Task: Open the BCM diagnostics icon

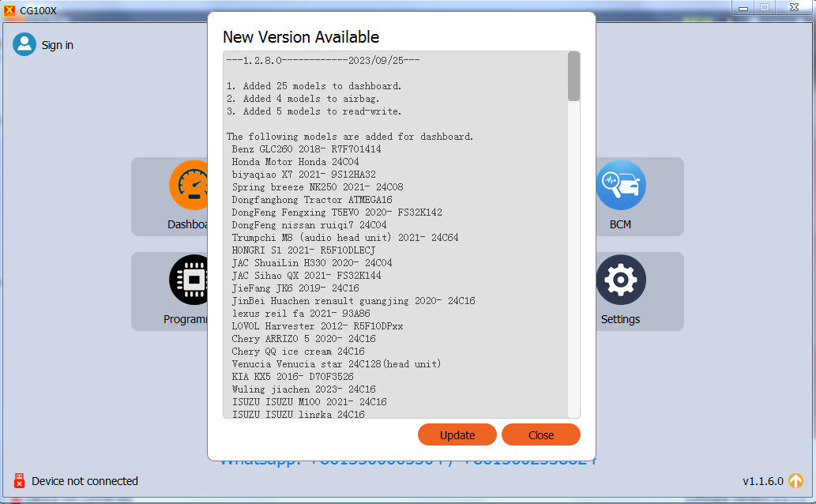Action: click(x=621, y=186)
